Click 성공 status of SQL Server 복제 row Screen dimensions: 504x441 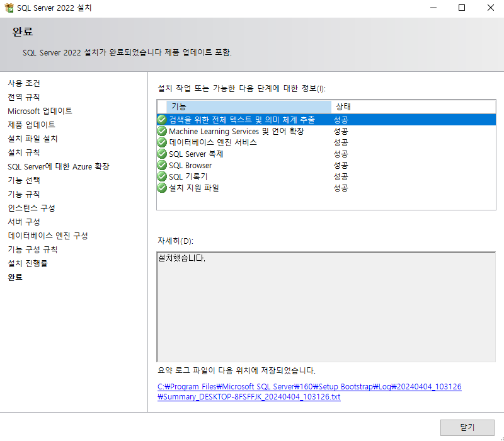tap(341, 154)
